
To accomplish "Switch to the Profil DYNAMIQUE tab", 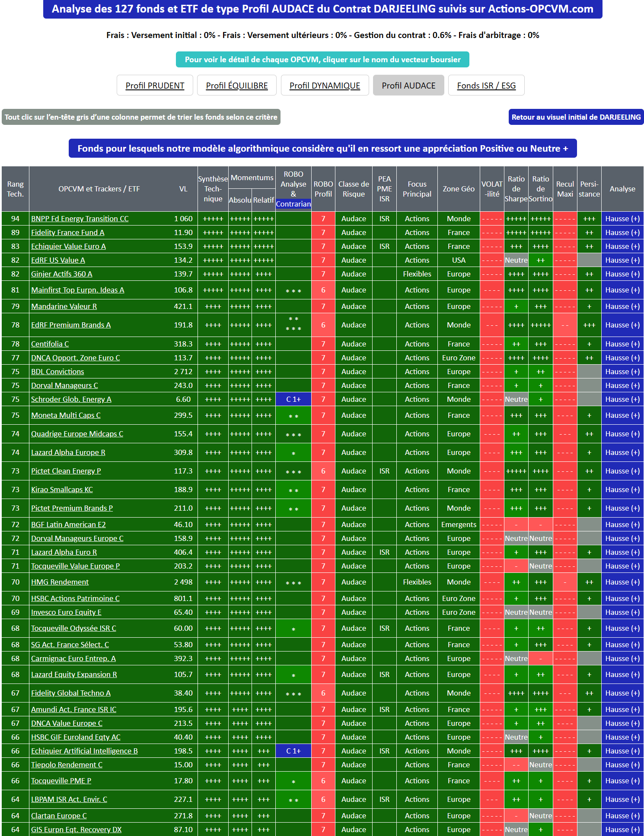I will [x=325, y=86].
